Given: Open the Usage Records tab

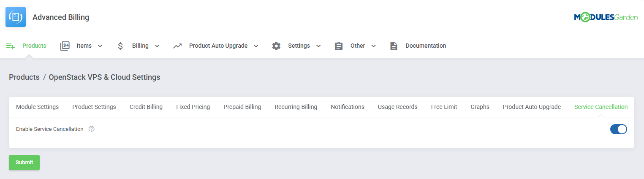Looking at the screenshot, I should (x=397, y=107).
